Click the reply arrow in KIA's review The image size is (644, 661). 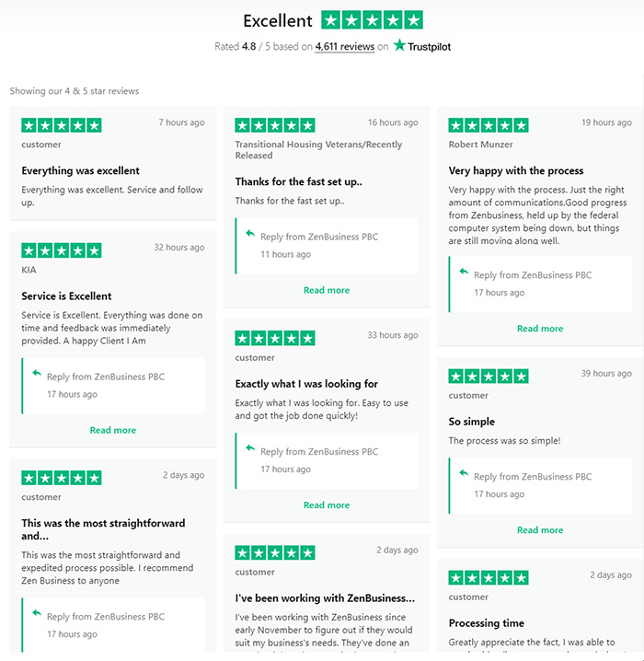(37, 373)
